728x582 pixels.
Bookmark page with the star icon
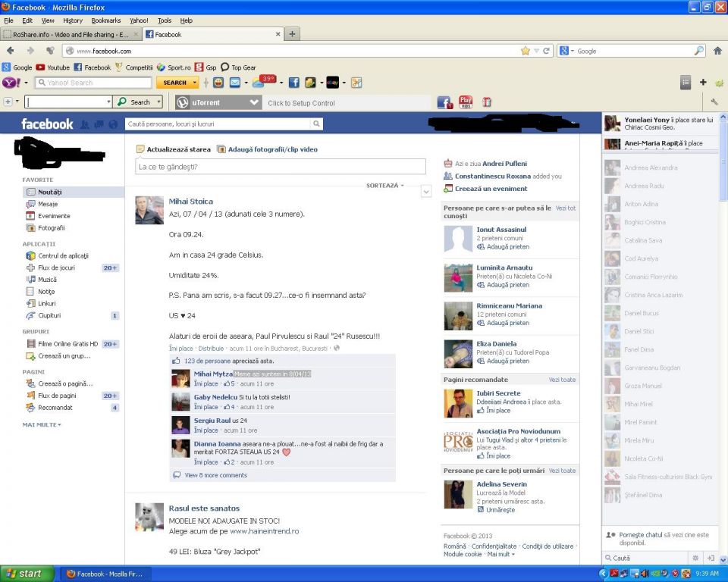(525, 51)
